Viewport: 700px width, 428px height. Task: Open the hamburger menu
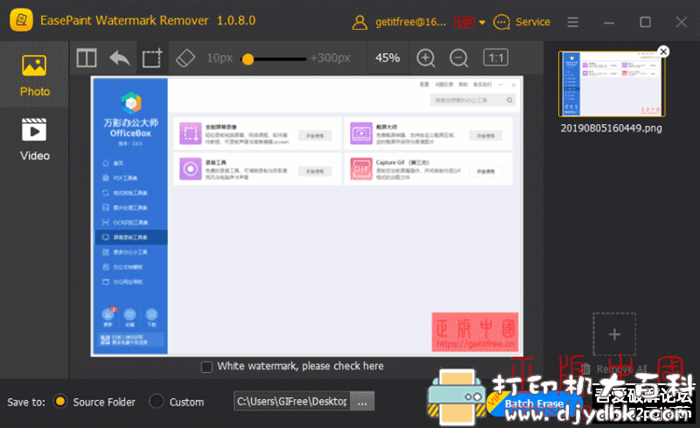point(573,22)
